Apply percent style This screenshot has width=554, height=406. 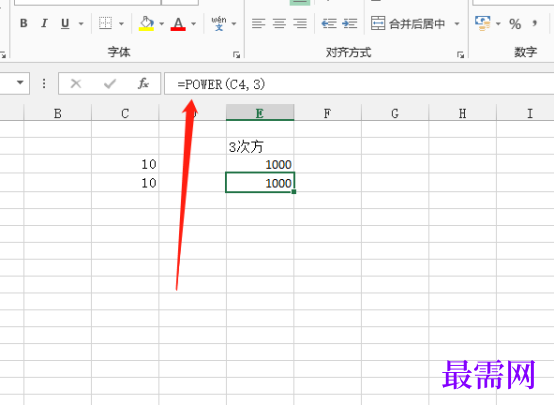pos(515,24)
